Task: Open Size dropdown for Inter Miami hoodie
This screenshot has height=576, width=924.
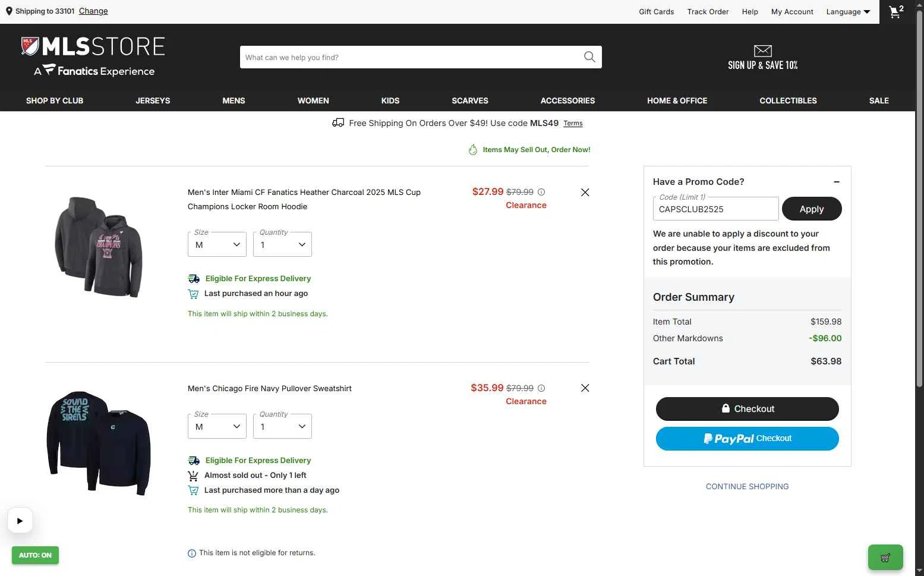Action: point(217,244)
